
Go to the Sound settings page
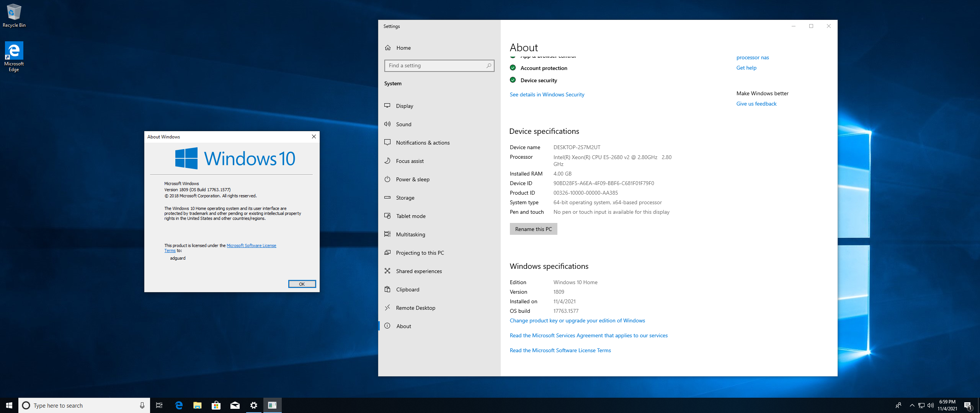(x=439, y=124)
